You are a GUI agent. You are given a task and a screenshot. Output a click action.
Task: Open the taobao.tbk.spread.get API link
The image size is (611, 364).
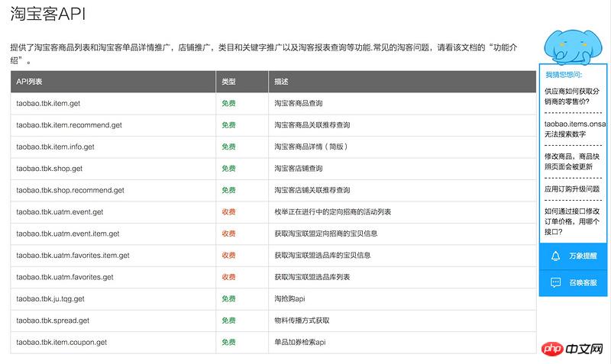pyautogui.click(x=53, y=321)
